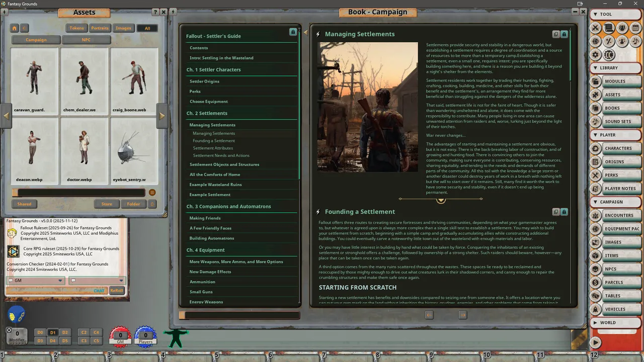644x362 pixels.
Task: Select the D0 dice mode button
Action: (x=40, y=332)
